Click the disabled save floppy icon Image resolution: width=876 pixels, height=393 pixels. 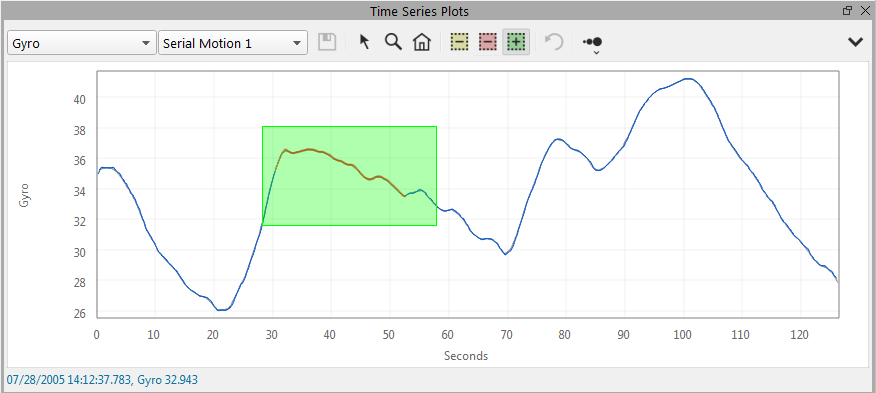(x=327, y=42)
